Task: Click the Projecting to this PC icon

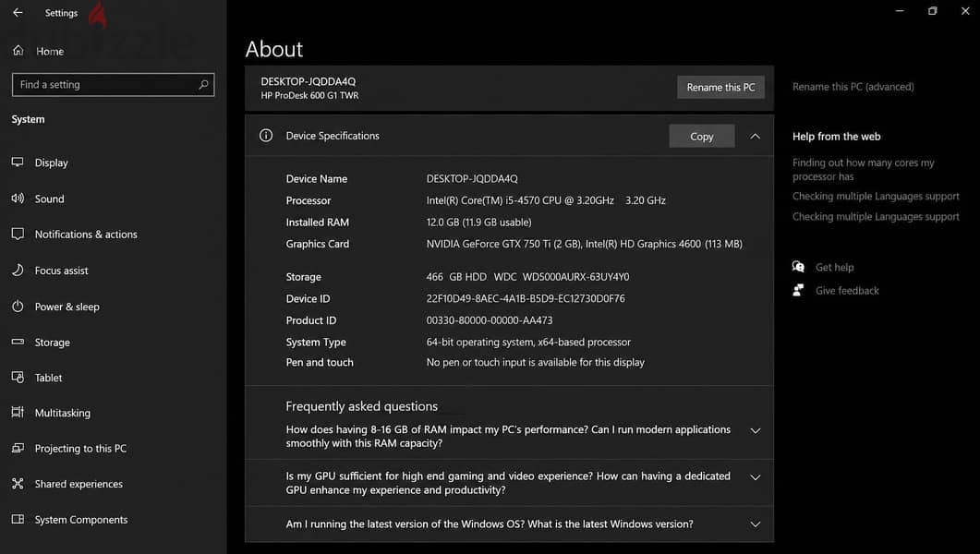Action: (18, 448)
